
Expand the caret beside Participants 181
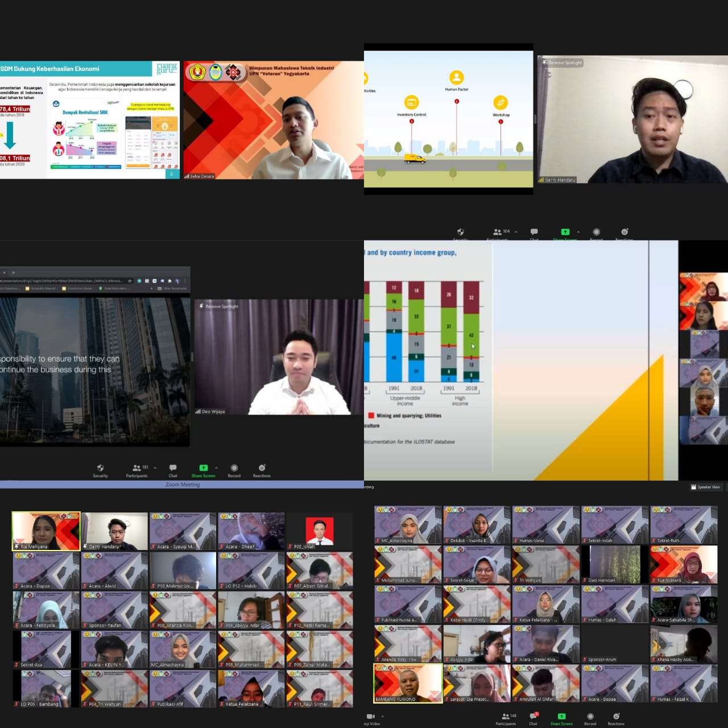pyautogui.click(x=155, y=468)
